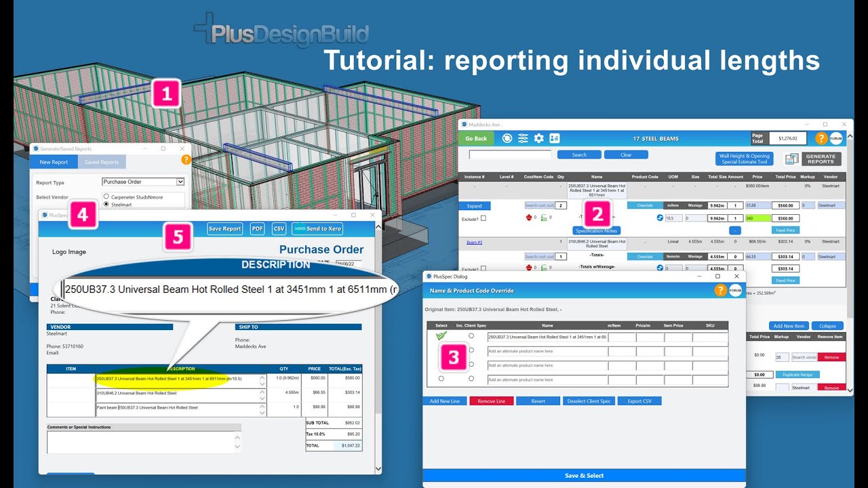Click the search box in the Maddecks Ave window
This screenshot has height=488, width=868.
[x=510, y=155]
